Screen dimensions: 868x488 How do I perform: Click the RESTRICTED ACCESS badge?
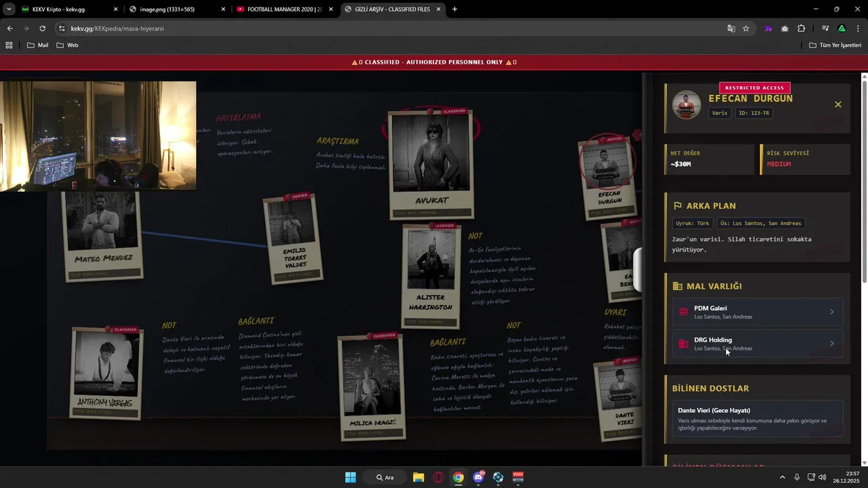755,87
